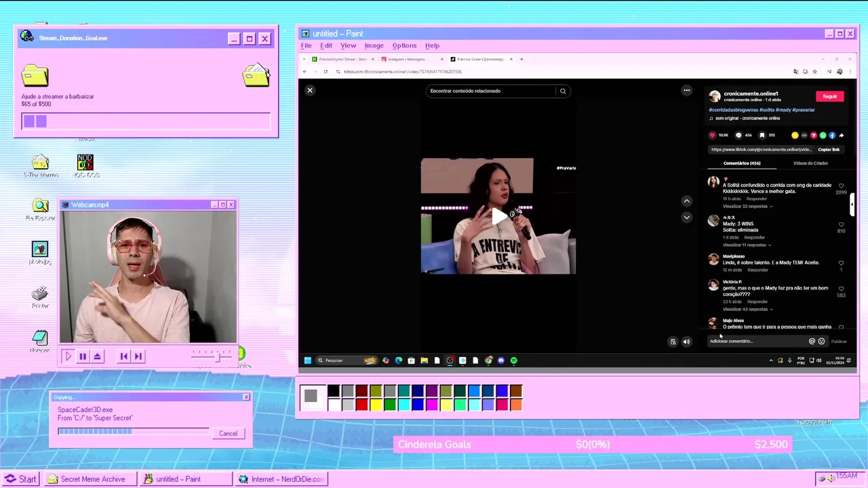This screenshot has width=868, height=488.
Task: Open the cronicamente.online1 profile name
Action: coord(751,94)
